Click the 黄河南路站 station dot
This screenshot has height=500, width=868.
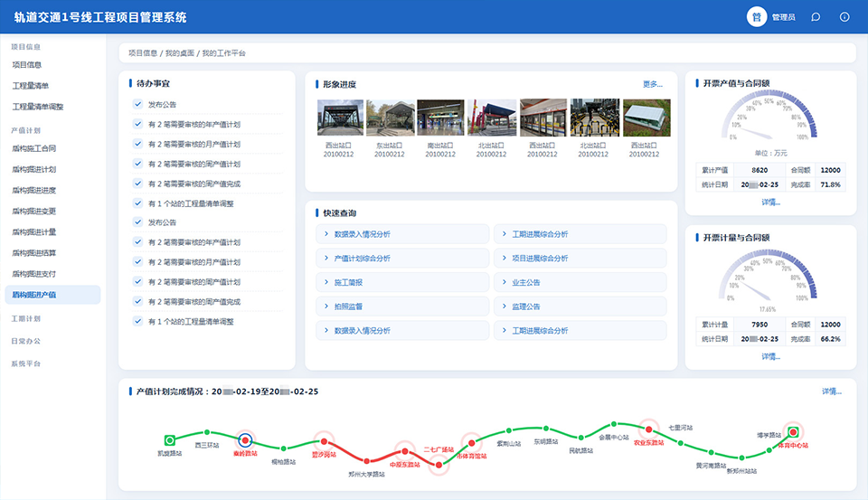[x=712, y=452]
